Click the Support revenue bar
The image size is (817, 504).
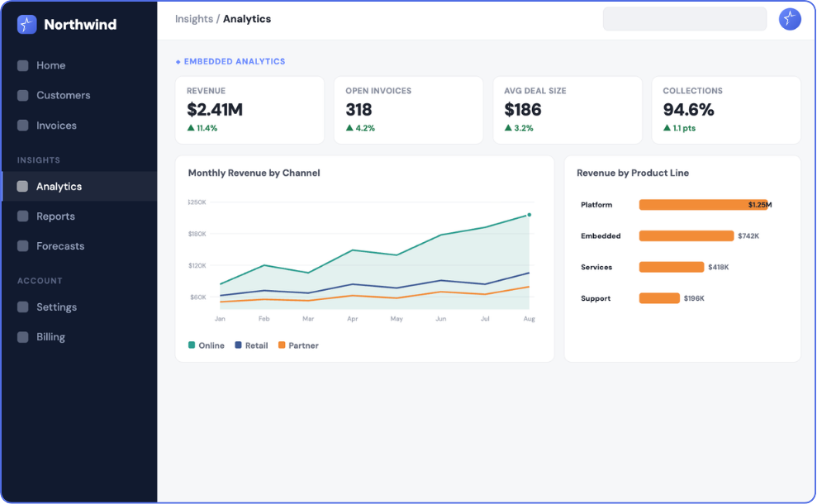pos(659,298)
